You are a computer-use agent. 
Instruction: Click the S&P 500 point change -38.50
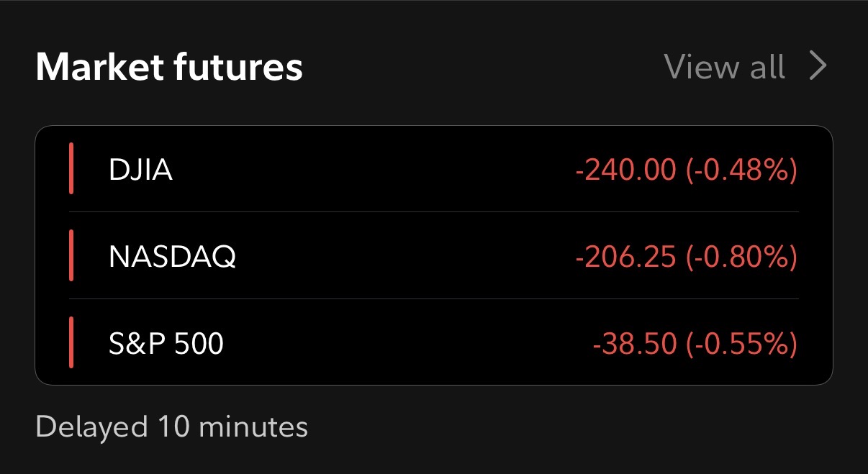[x=635, y=344]
